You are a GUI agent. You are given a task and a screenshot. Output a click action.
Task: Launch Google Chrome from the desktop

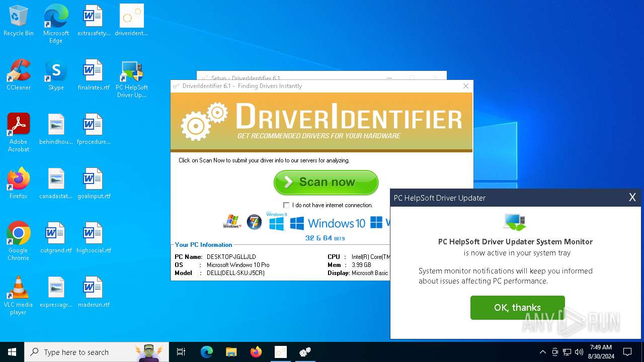pos(19,241)
